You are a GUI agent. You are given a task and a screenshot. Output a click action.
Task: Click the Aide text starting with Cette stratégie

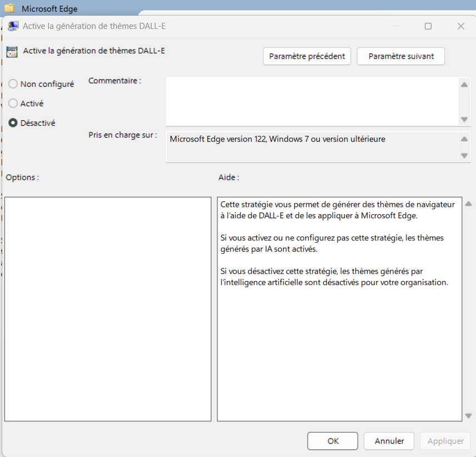338,210
